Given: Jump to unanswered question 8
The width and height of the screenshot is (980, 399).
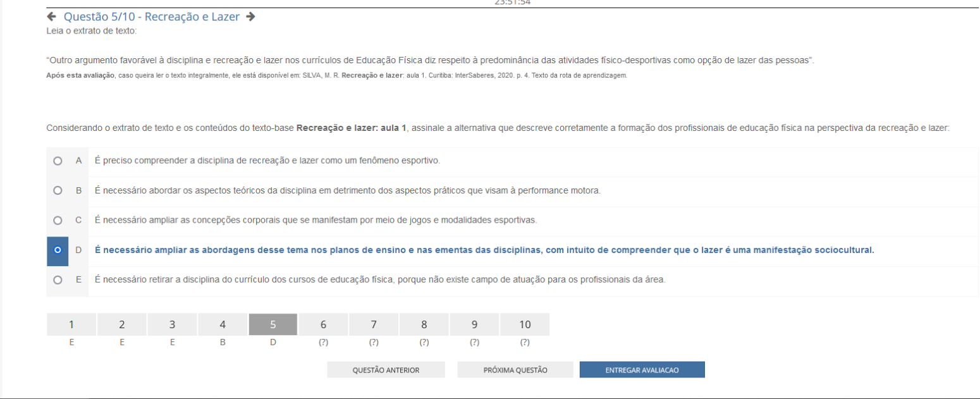Looking at the screenshot, I should pos(424,324).
